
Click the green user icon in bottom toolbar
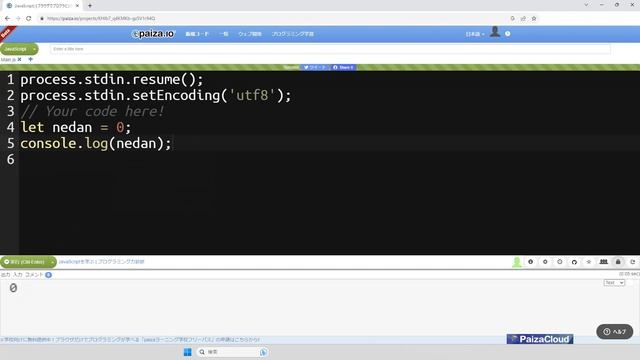point(517,262)
